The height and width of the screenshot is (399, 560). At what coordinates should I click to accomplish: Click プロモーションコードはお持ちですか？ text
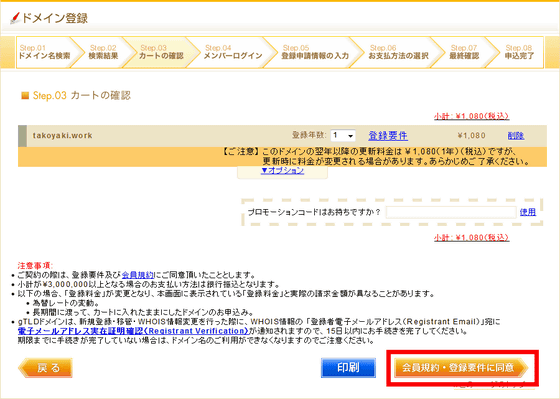click(x=314, y=212)
